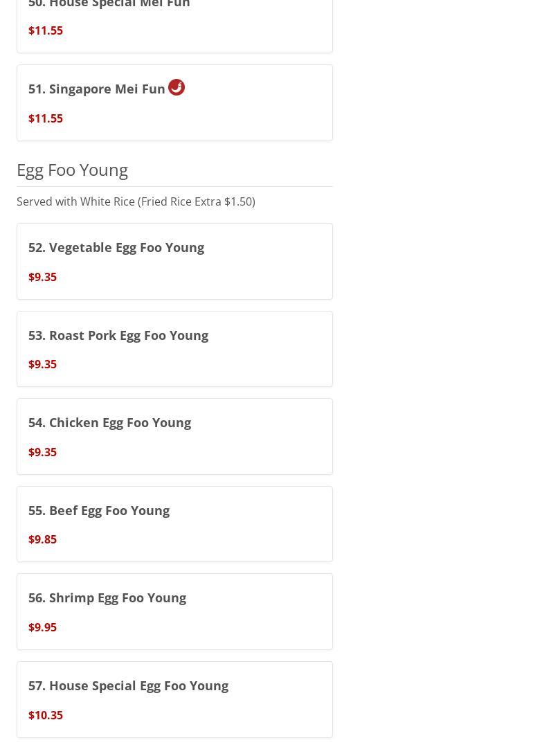Click the $10.35 House Special price
The height and width of the screenshot is (756, 533).
[x=46, y=715]
